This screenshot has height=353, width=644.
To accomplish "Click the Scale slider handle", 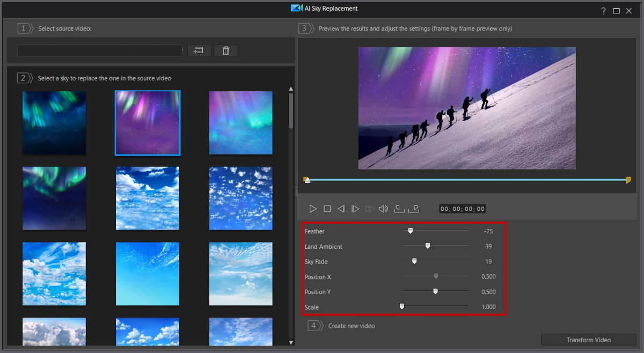I will pos(401,306).
